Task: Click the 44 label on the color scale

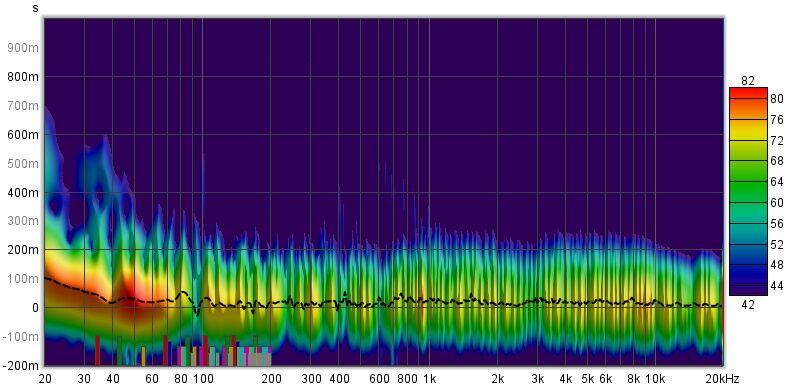Action: tap(776, 286)
